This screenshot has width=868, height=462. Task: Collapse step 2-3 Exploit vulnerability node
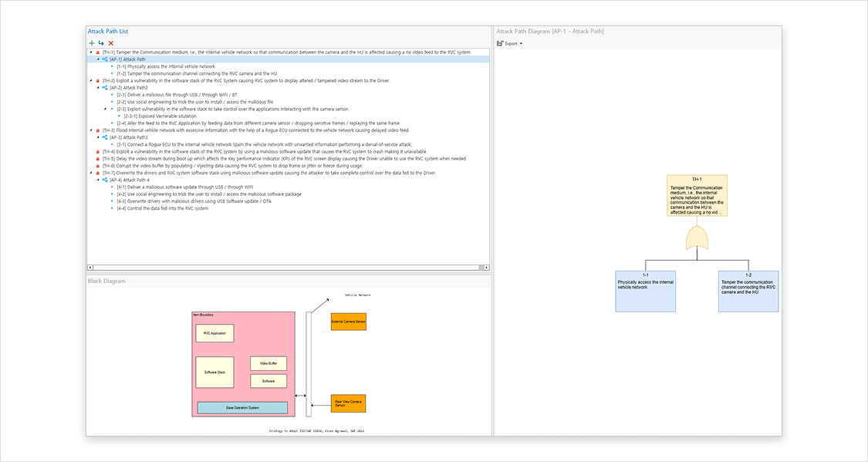pyautogui.click(x=105, y=109)
